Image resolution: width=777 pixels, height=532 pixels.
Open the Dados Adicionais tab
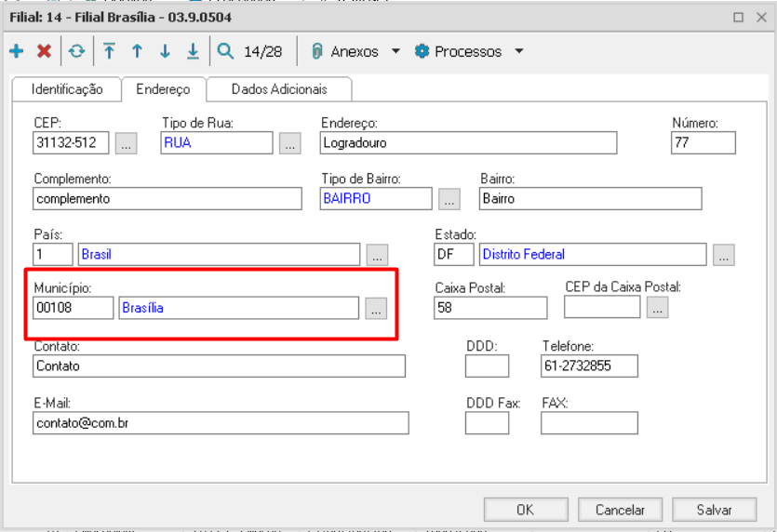[279, 89]
